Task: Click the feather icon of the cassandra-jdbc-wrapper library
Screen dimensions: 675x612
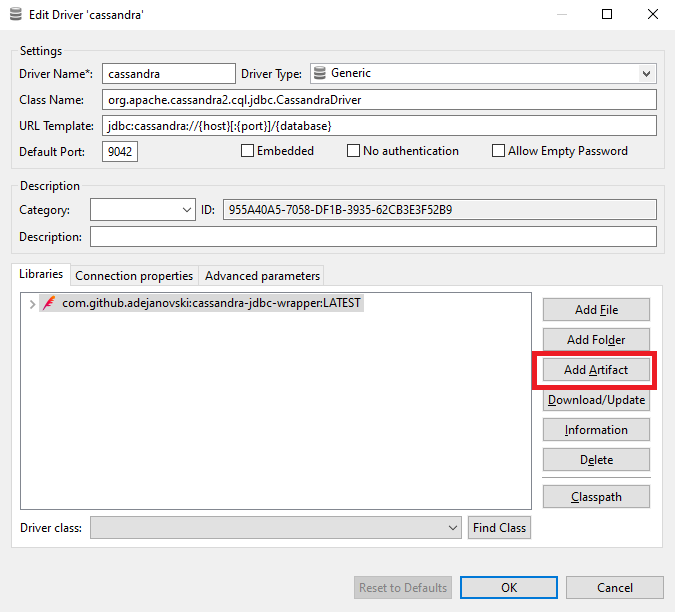Action: click(49, 303)
